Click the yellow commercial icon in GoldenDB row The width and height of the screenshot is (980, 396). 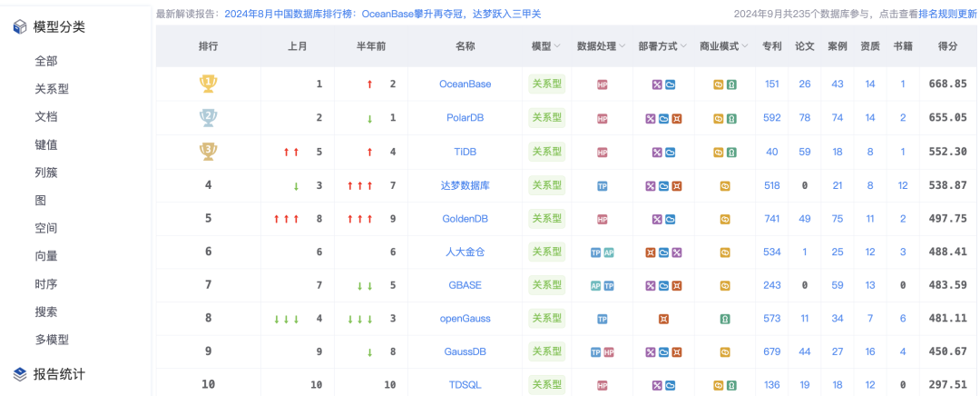point(725,220)
